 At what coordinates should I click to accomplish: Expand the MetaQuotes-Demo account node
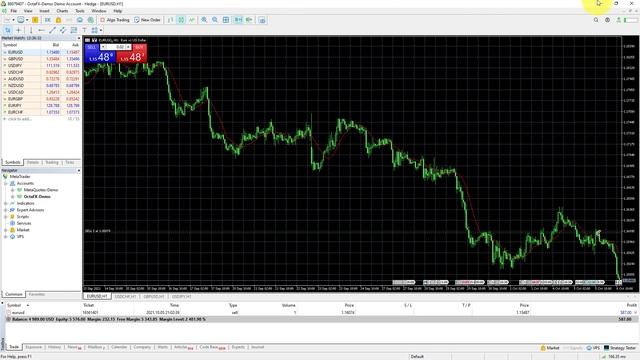13,190
